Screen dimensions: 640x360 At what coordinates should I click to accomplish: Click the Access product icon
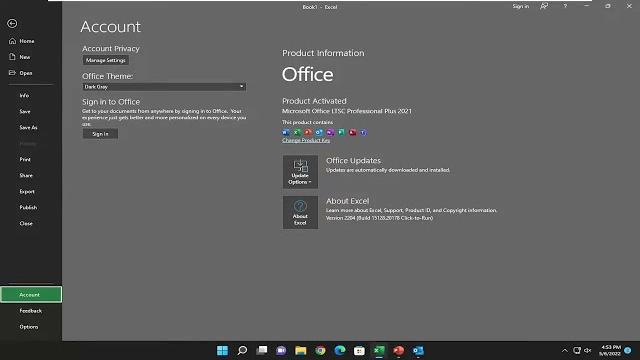click(352, 132)
